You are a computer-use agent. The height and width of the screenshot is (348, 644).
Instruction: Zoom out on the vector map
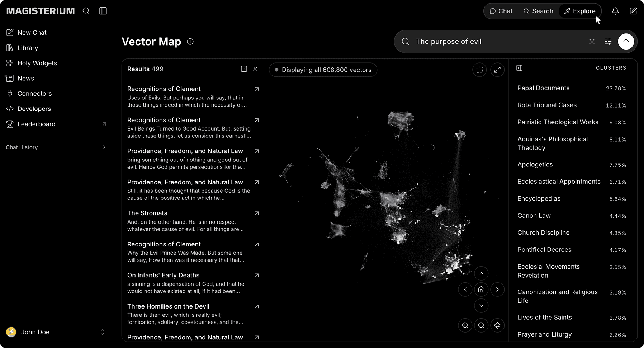coord(481,325)
